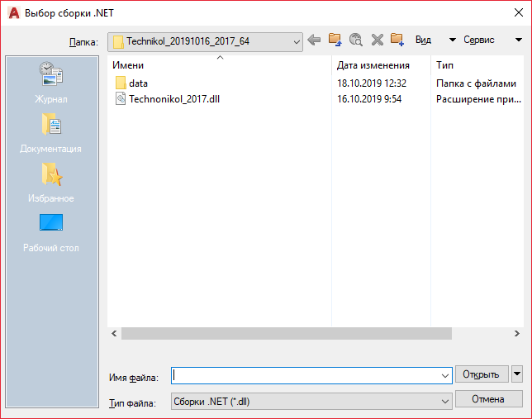
Task: Expand the Имя файла history dropdown
Action: [444, 375]
